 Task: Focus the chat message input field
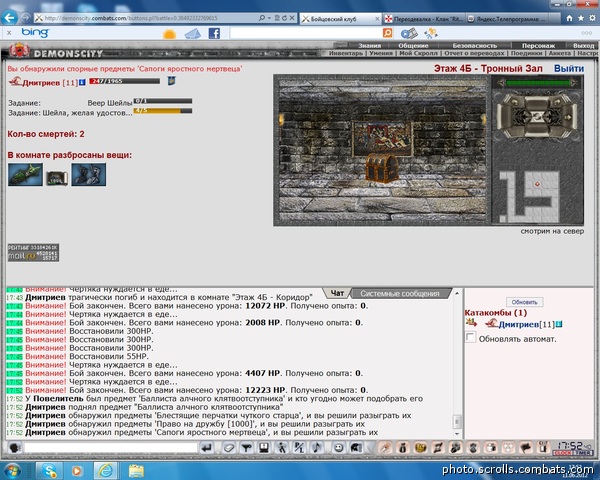pos(111,447)
